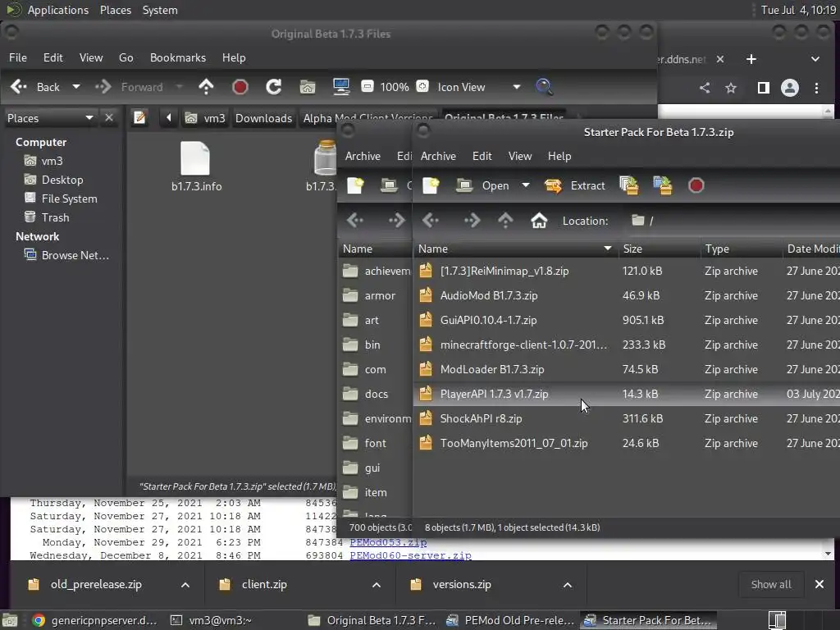Click the Location path field in archive
This screenshot has width=840, height=630.
coord(733,220)
